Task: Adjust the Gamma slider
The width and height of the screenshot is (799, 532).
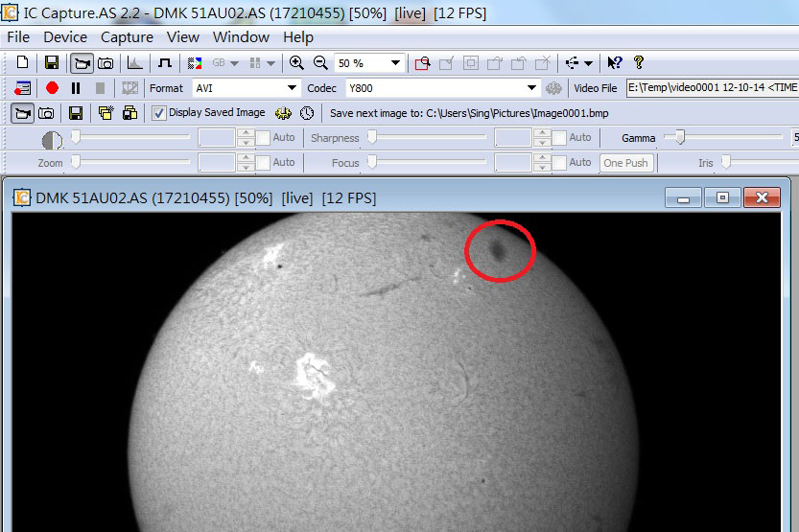Action: click(x=680, y=138)
